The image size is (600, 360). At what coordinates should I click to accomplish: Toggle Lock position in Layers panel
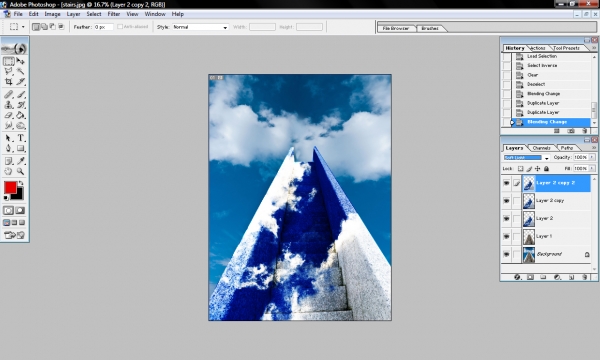click(538, 168)
